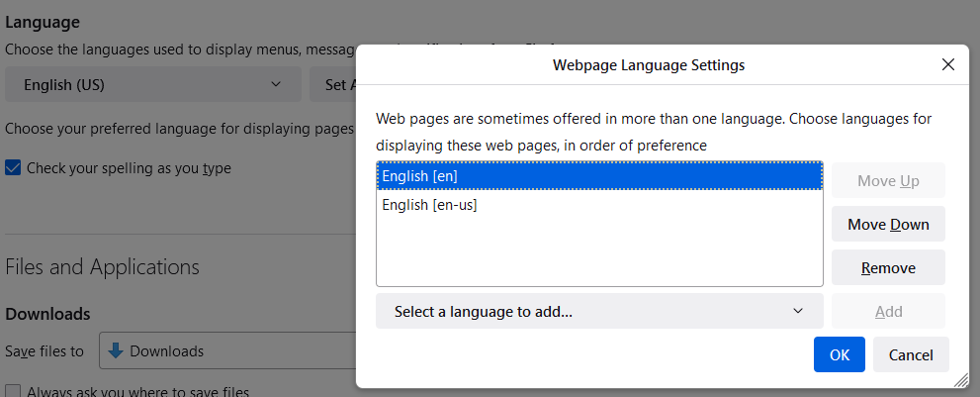Click the partially hidden Set Alternatives button
980x397 pixels.
pyautogui.click(x=333, y=85)
